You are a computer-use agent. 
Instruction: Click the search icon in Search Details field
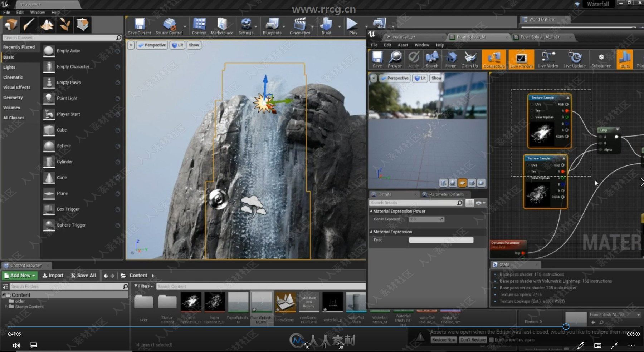tap(459, 203)
